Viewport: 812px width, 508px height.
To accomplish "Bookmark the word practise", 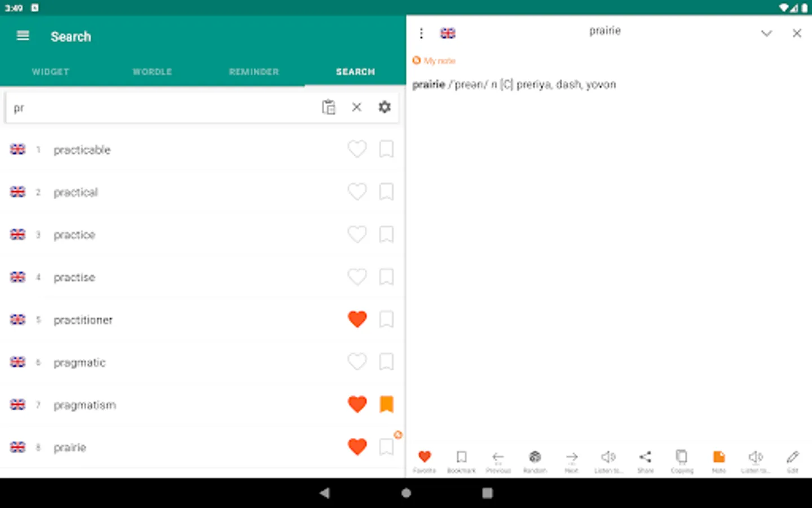I will click(x=386, y=277).
